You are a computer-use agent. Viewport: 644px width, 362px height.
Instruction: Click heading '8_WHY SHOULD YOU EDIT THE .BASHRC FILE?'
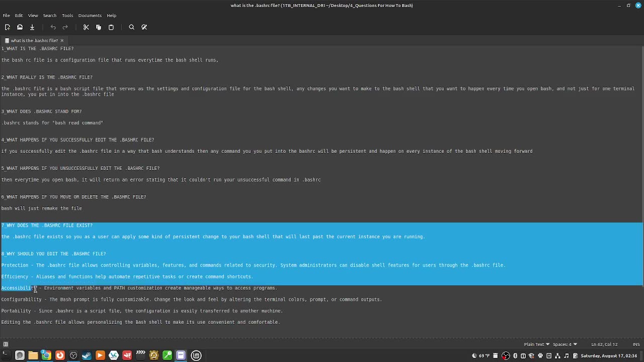(x=53, y=254)
